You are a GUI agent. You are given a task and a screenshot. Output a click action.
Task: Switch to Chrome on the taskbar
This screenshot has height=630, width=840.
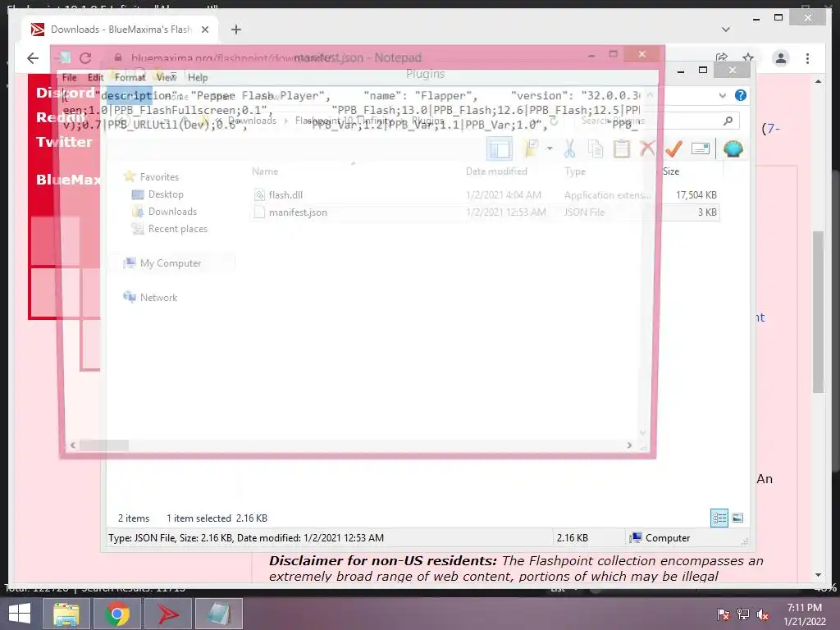pos(116,614)
